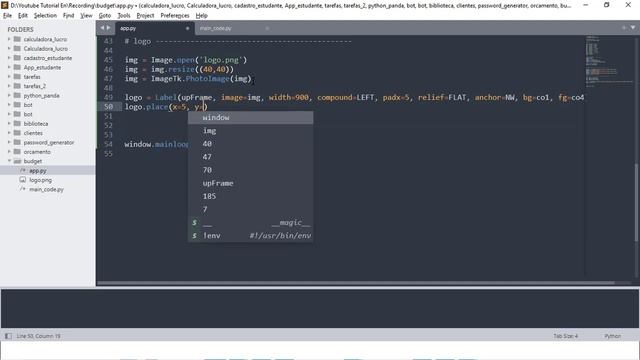The height and width of the screenshot is (360, 640).
Task: Open logo.png from the sidebar
Action: (40, 180)
